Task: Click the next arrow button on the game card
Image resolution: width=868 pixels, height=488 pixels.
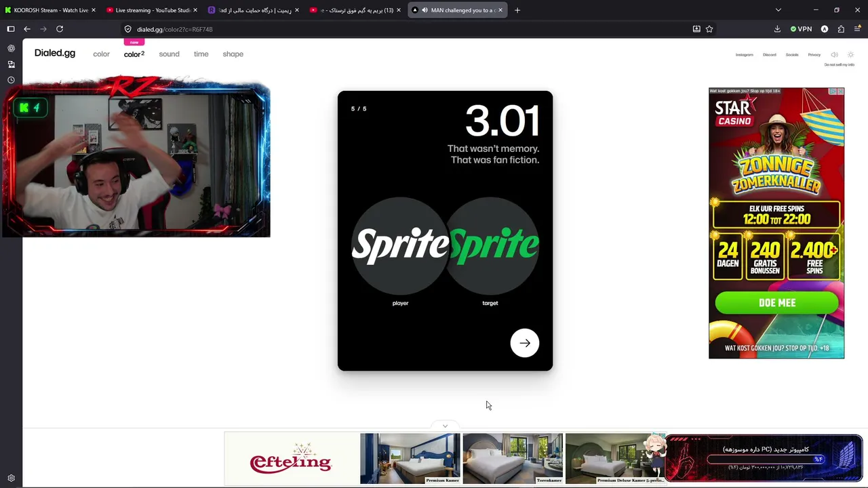Action: pos(525,343)
